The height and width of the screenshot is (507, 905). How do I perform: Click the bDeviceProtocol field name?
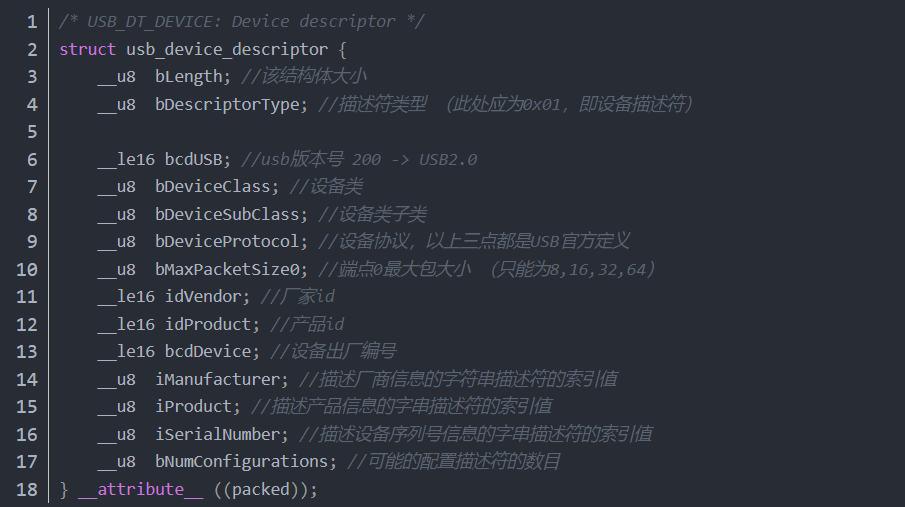tap(227, 242)
